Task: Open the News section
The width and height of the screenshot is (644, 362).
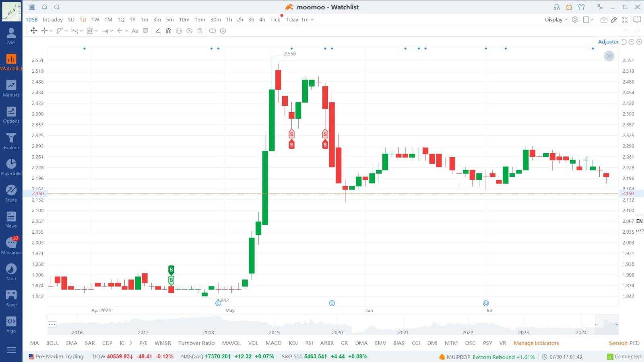Action: pos(11,220)
